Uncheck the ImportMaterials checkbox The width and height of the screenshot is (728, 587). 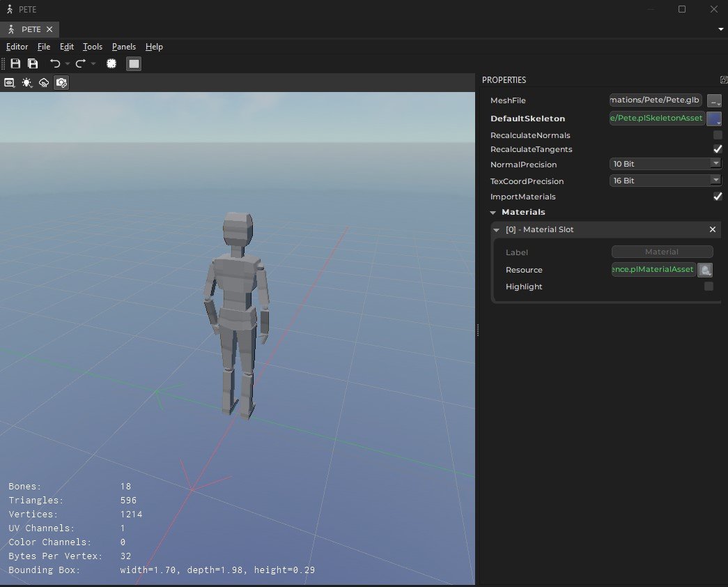point(717,197)
